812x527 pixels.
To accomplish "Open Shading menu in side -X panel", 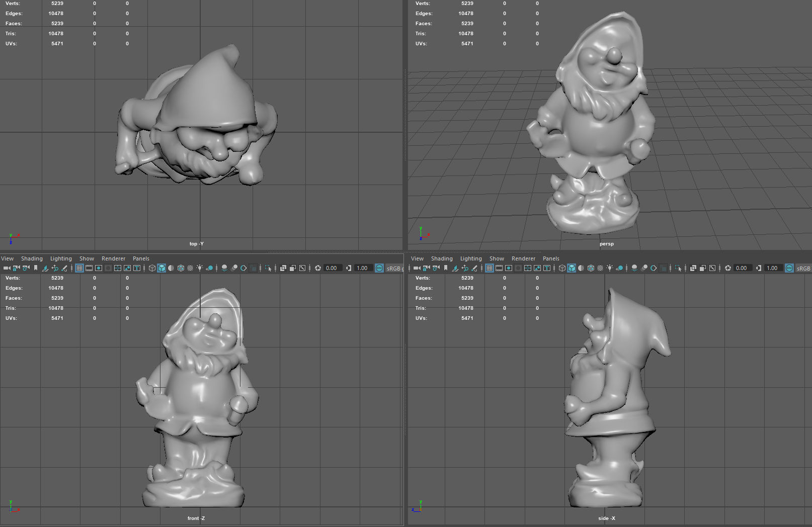I will coord(442,258).
